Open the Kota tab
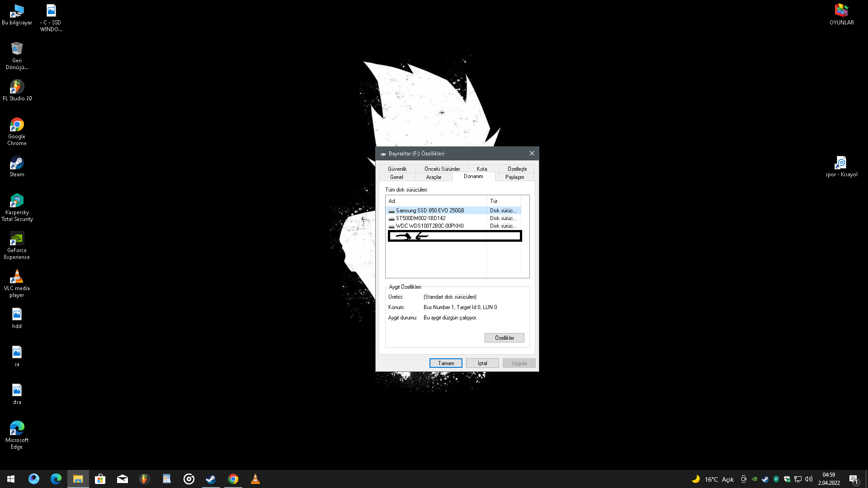This screenshot has width=868, height=488. pyautogui.click(x=482, y=169)
